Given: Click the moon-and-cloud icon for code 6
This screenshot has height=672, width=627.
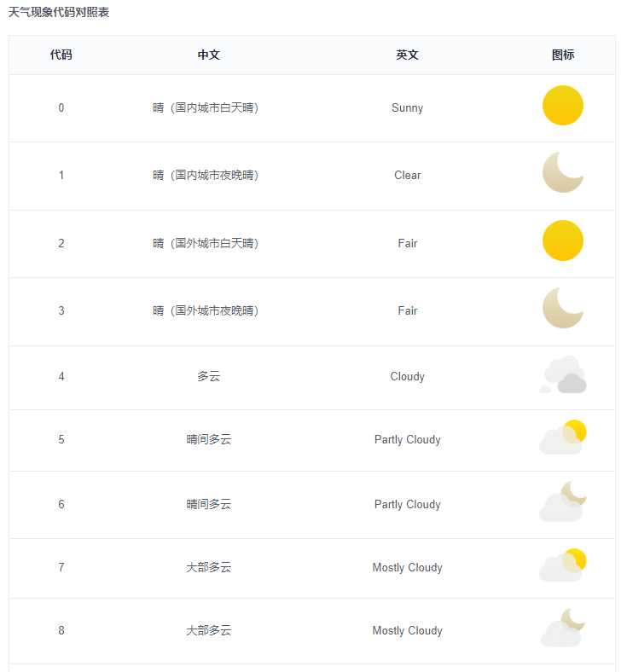Looking at the screenshot, I should (x=563, y=501).
